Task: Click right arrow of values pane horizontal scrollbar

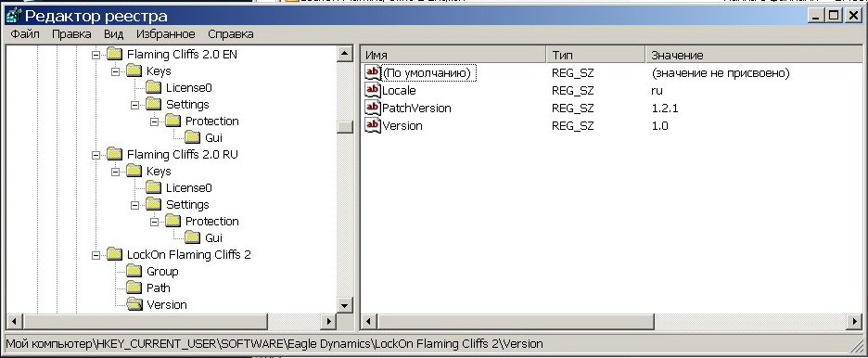Action: [x=854, y=321]
